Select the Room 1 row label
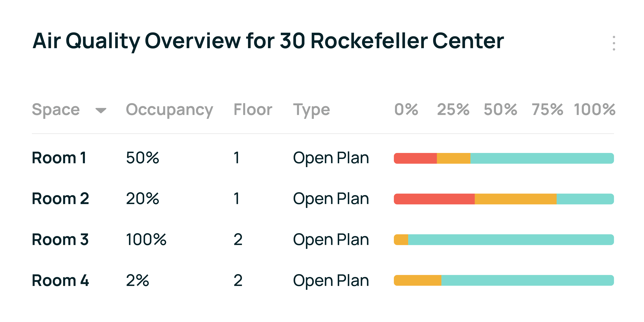Image resolution: width=644 pixels, height=322 pixels. 59,158
